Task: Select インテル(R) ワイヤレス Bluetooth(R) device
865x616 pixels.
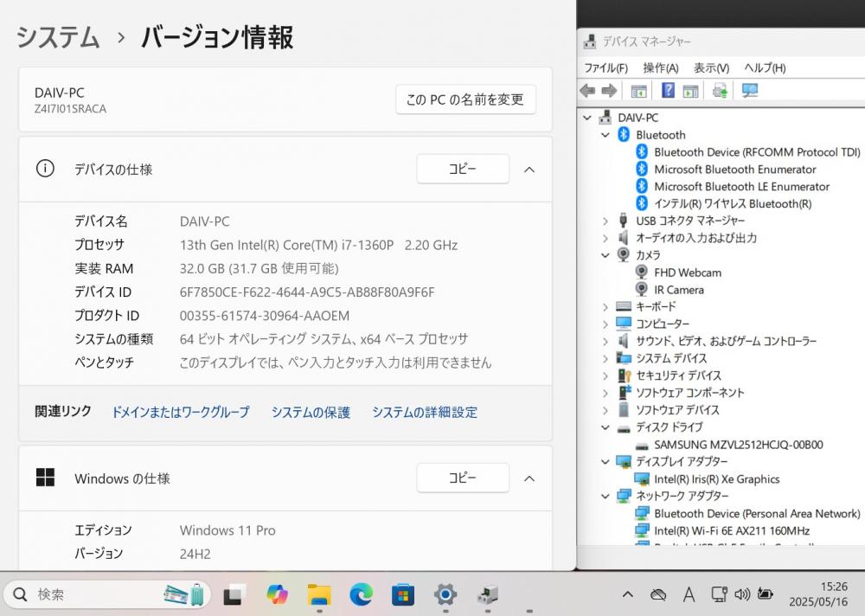Action: (733, 203)
